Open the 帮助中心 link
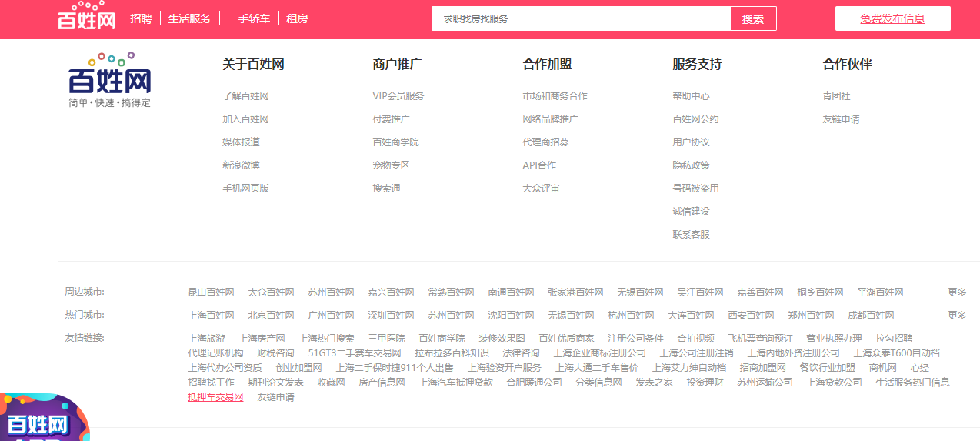 point(691,96)
